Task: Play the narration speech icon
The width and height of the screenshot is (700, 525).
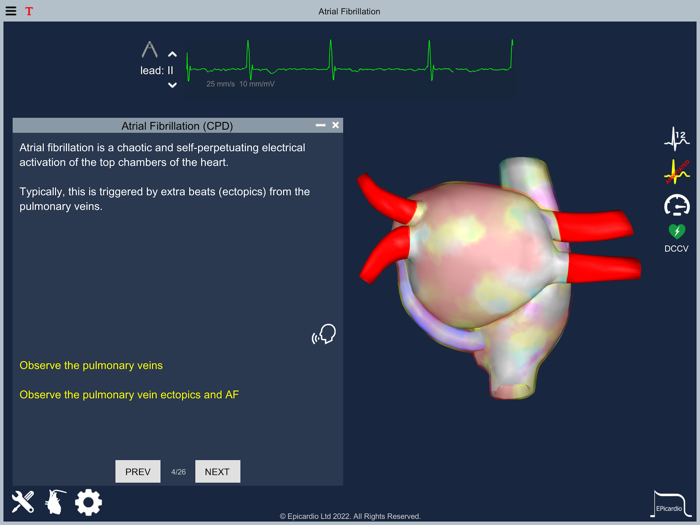Action: (x=324, y=334)
